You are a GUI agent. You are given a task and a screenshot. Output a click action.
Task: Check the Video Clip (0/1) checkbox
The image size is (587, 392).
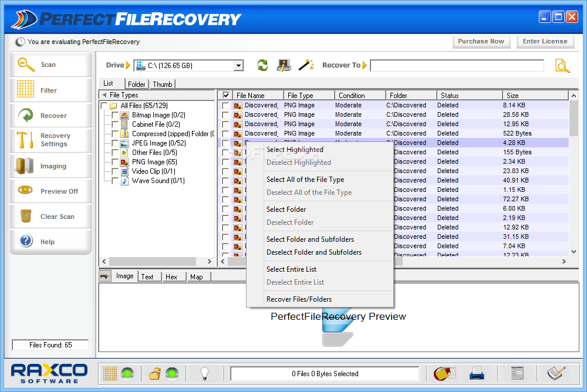point(115,171)
